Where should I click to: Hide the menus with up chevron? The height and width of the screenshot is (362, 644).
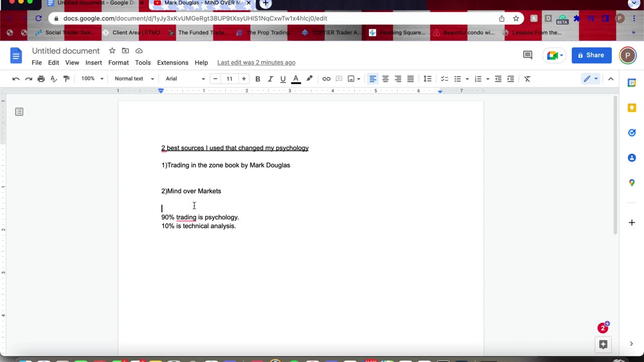click(611, 79)
